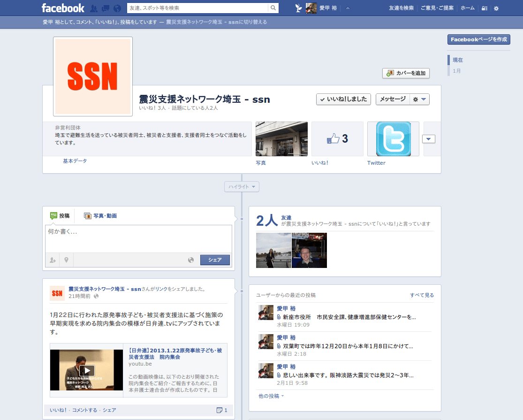
Task: Open the 写真 tile thumbnail
Action: coord(281,139)
